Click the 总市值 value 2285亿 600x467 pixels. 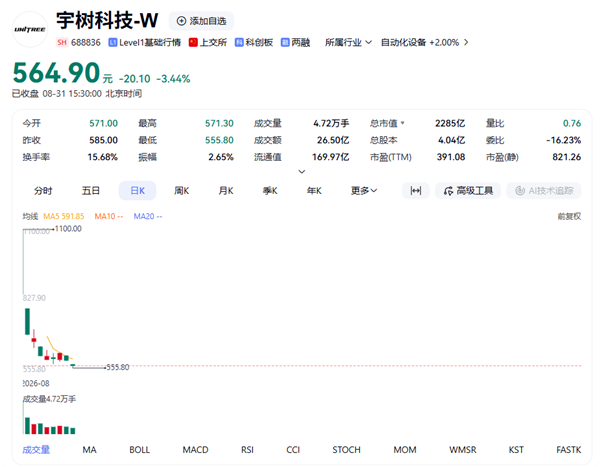[450, 123]
